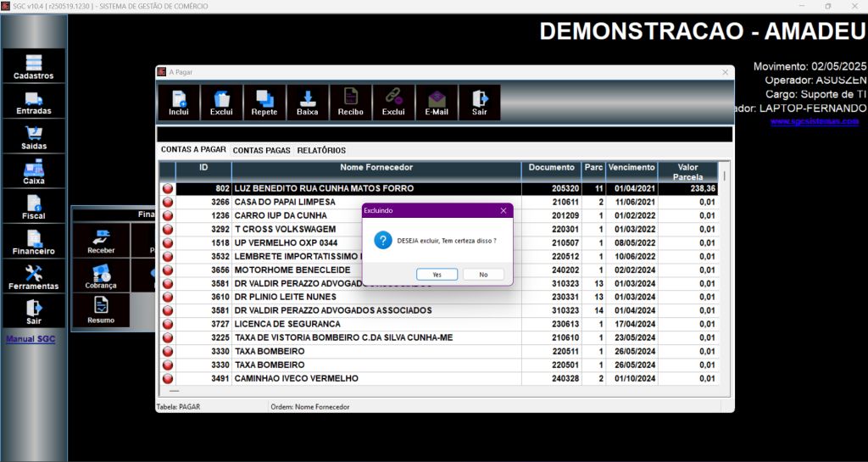The height and width of the screenshot is (462, 868).
Task: Open the Receber financial panel icon
Action: pyautogui.click(x=102, y=240)
